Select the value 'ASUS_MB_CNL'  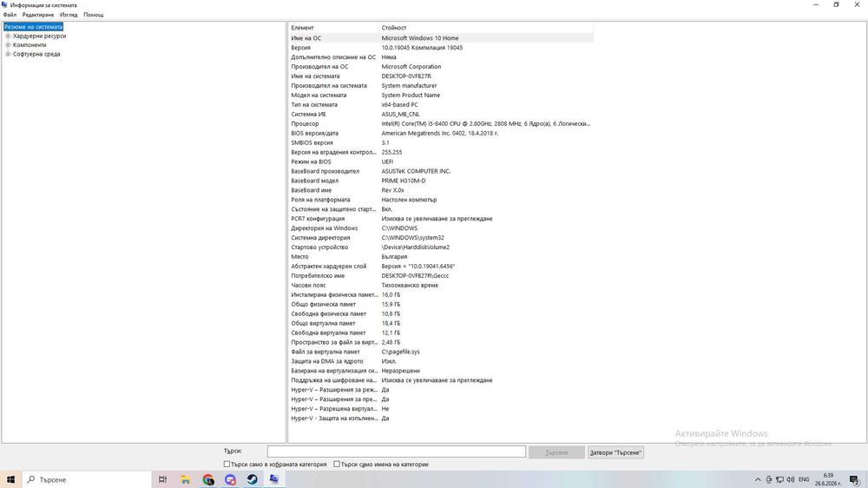click(400, 114)
